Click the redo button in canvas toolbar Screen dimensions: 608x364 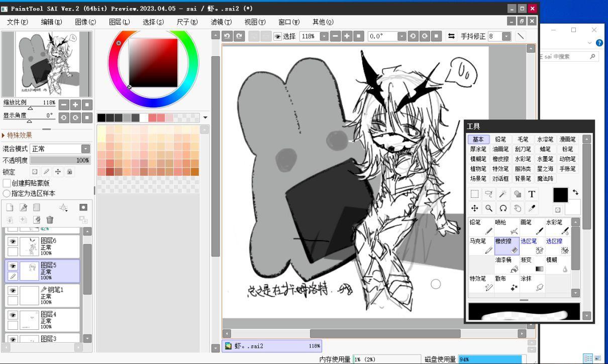click(x=239, y=36)
